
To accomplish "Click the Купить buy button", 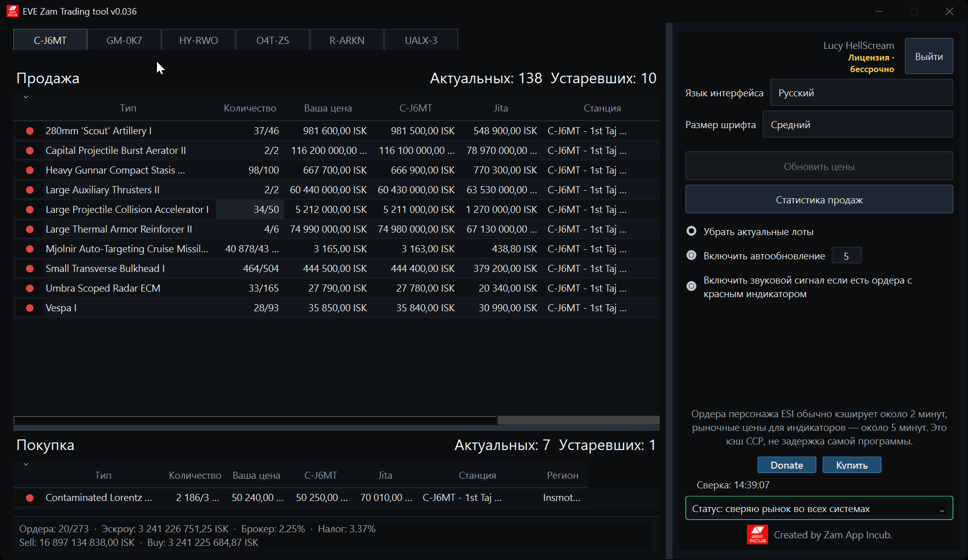I will [x=851, y=465].
